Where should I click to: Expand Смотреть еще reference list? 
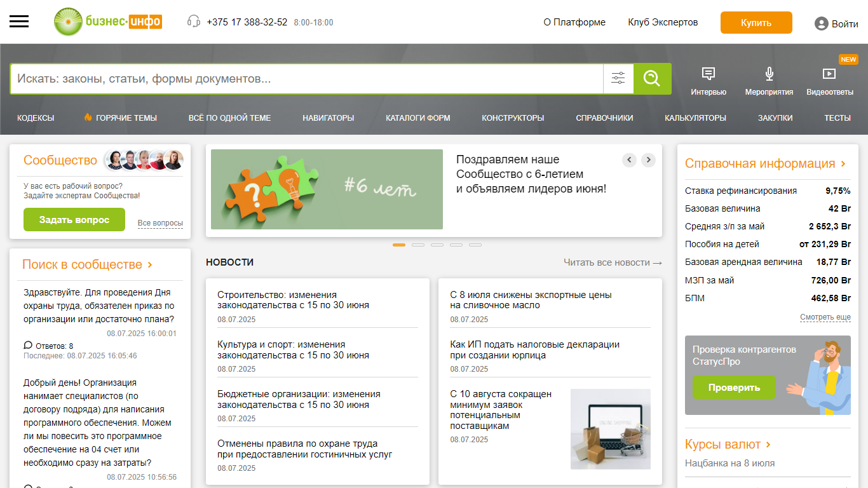tap(825, 317)
